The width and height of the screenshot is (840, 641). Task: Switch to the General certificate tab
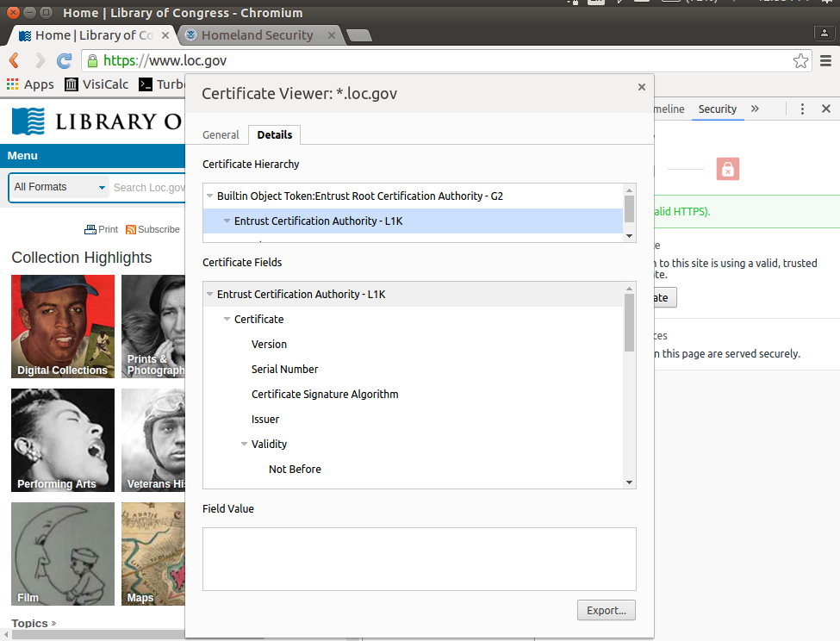pyautogui.click(x=221, y=135)
